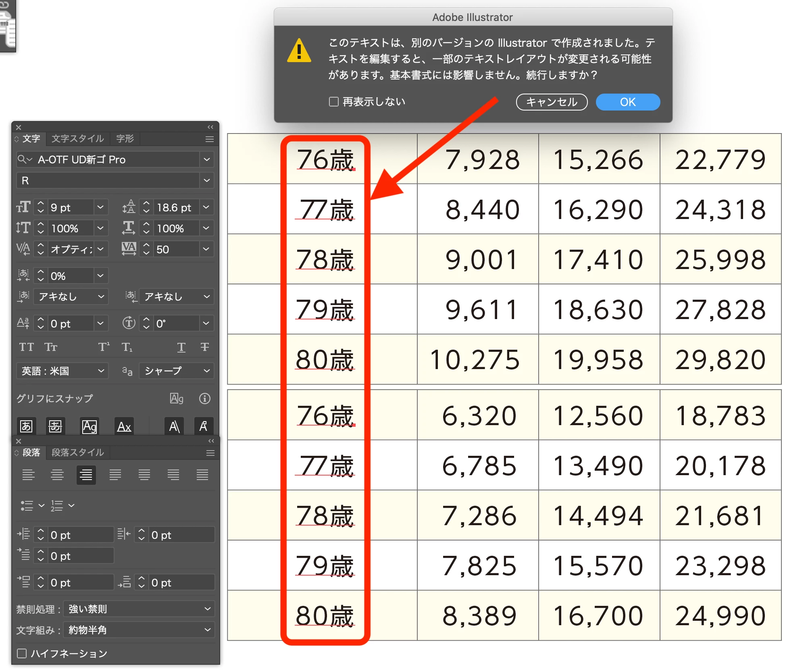808x672 pixels.
Task: Select left-align paragraph icon
Action: pyautogui.click(x=28, y=475)
